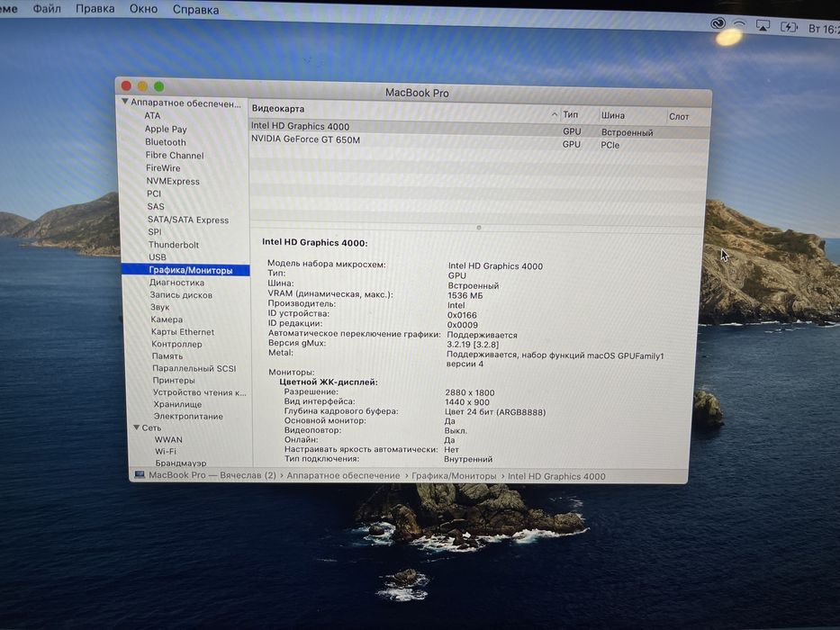Collapse the Сеть section triangle
The height and width of the screenshot is (630, 840).
point(136,427)
